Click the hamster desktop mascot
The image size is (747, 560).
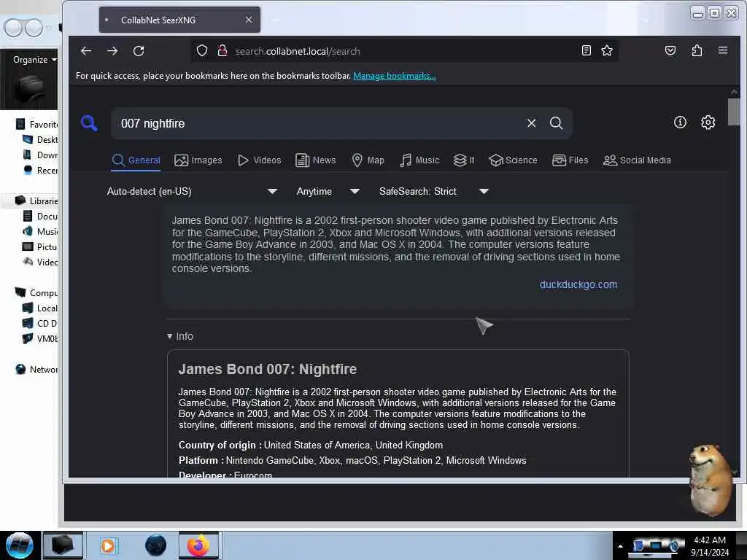tap(710, 480)
